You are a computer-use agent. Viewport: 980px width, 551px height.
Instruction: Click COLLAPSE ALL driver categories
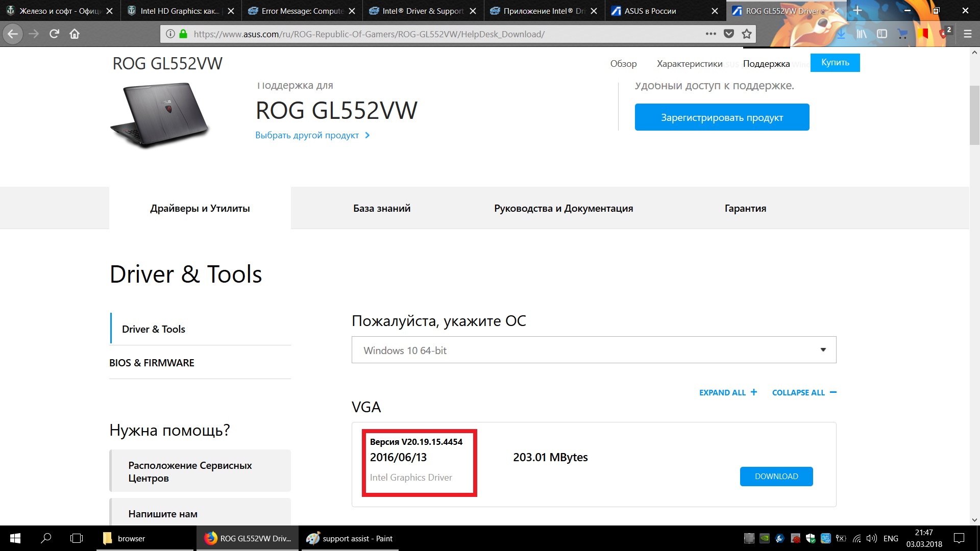tap(804, 392)
